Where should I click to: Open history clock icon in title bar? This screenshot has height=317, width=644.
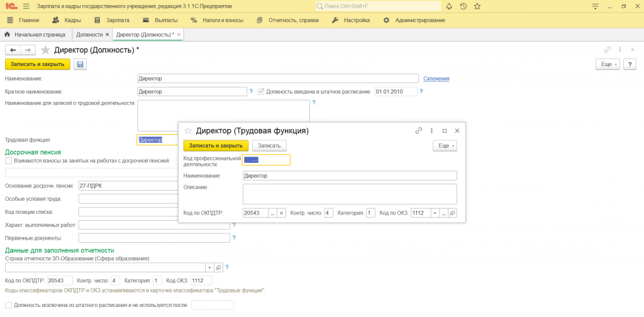point(464,6)
